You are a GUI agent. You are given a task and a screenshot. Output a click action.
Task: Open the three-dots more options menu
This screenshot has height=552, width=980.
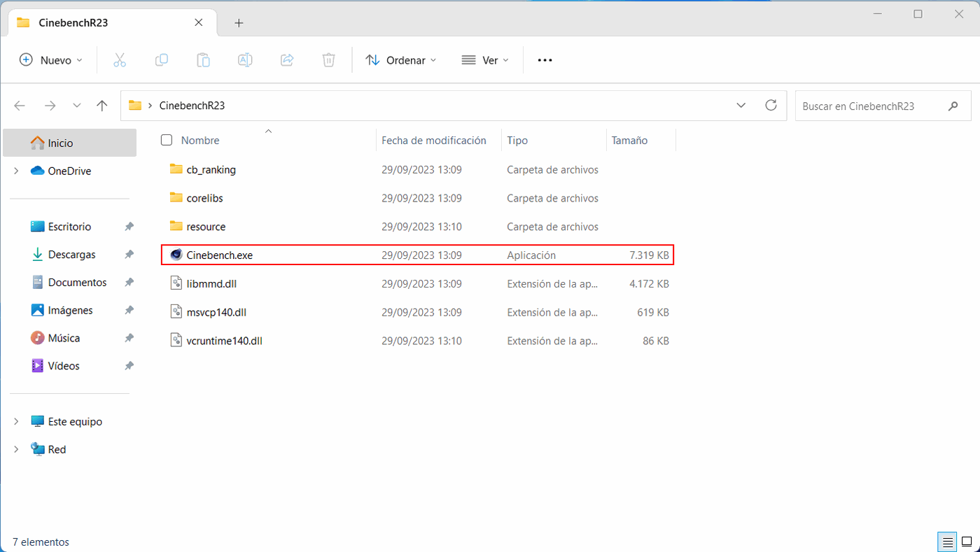(545, 60)
